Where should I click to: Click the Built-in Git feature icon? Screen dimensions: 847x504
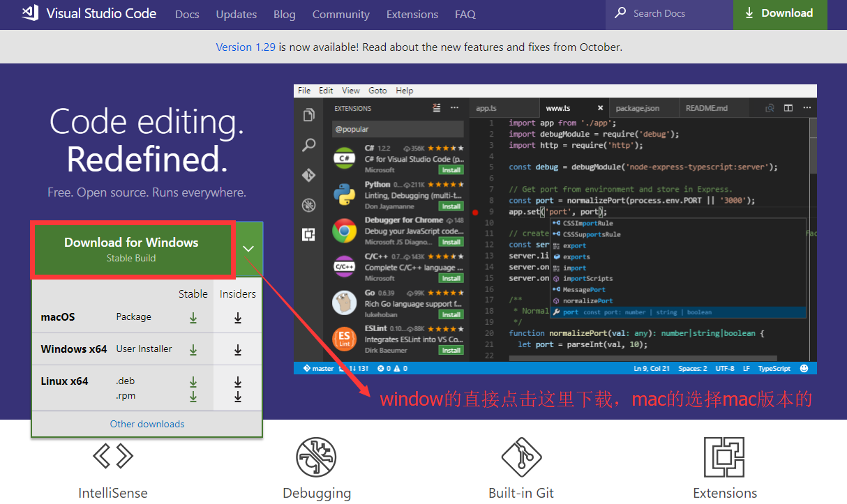(521, 457)
